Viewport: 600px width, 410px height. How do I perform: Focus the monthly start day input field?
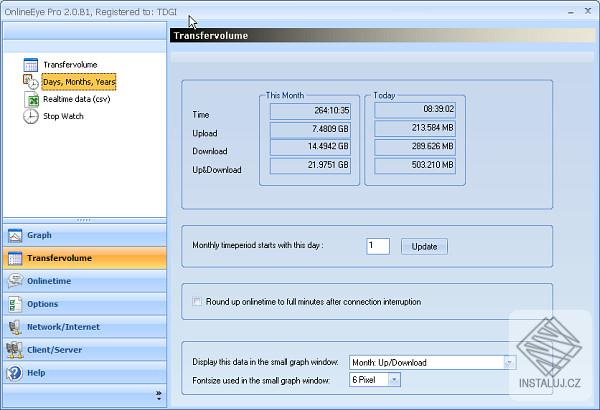click(378, 246)
